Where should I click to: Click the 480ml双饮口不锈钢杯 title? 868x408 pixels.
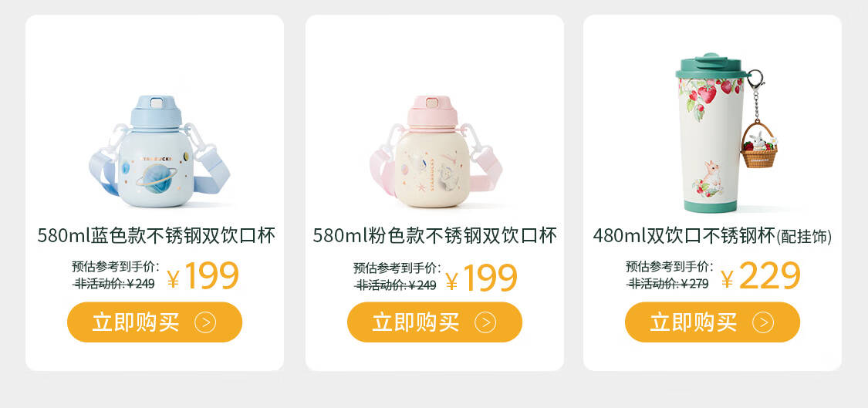pos(684,236)
